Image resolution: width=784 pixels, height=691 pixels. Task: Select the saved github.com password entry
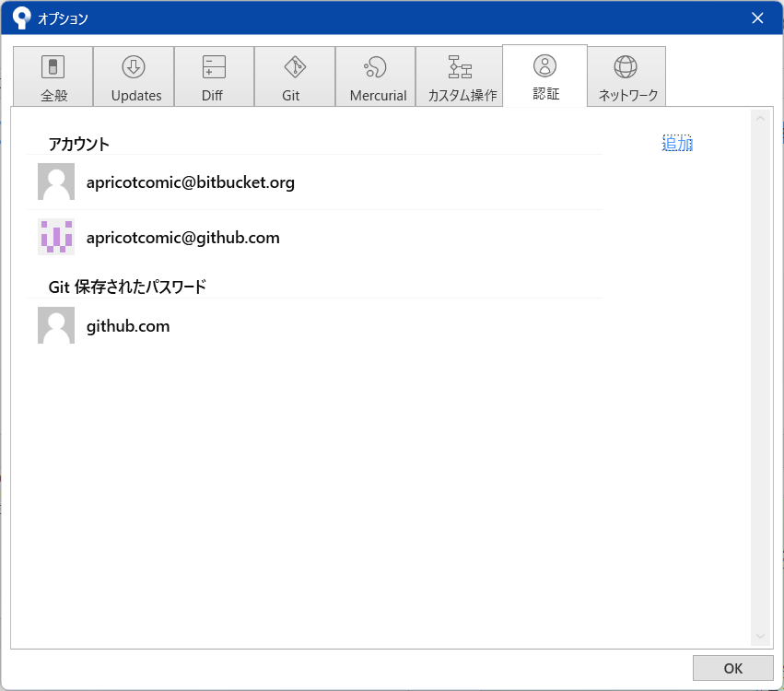point(315,325)
